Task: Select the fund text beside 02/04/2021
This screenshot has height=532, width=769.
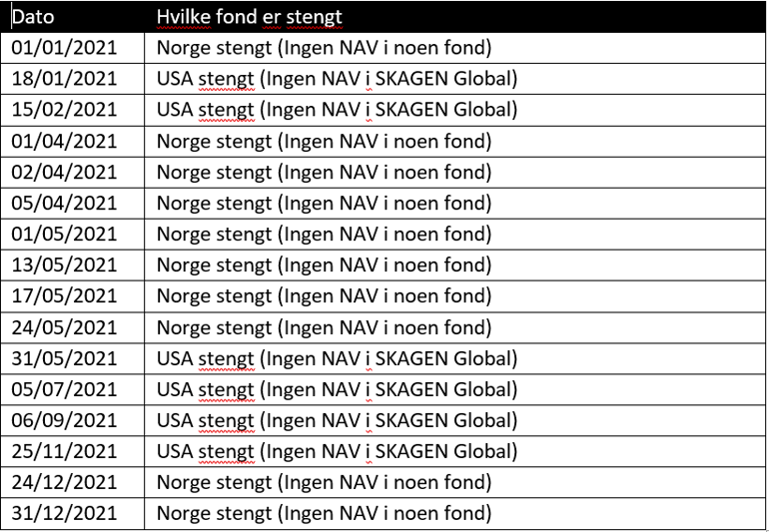Action: pyautogui.click(x=324, y=173)
